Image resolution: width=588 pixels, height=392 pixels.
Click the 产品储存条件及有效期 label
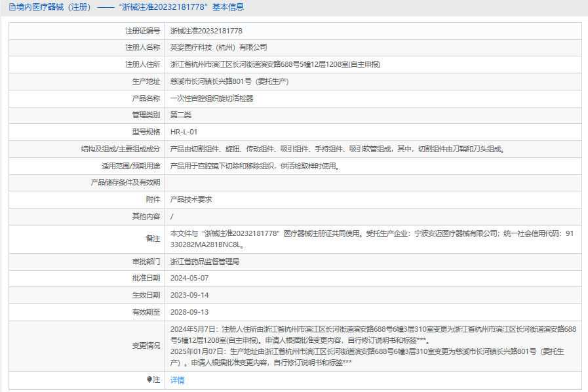125,182
